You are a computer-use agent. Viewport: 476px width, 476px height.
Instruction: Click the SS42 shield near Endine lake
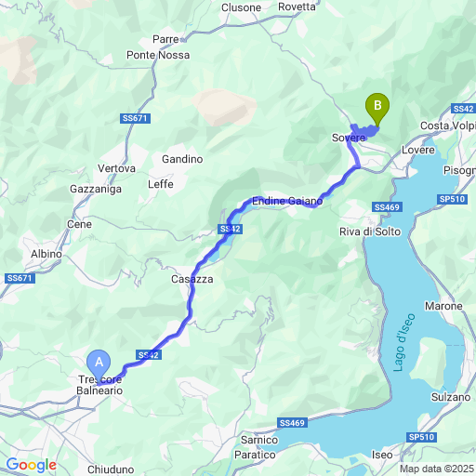click(x=230, y=229)
